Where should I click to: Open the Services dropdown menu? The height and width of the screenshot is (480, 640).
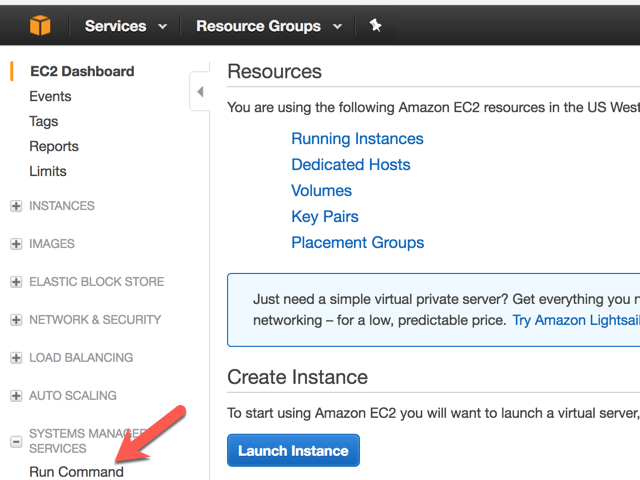126,26
